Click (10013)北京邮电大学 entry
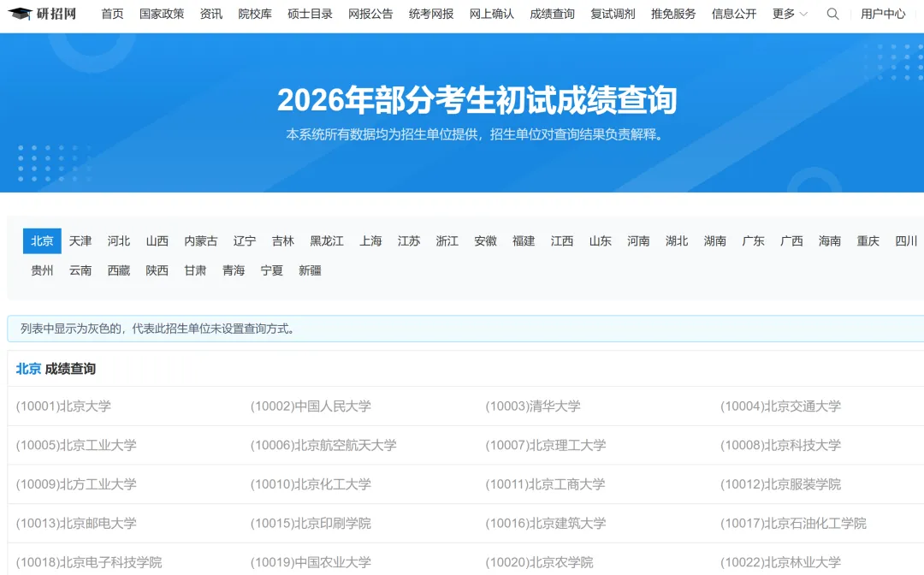The image size is (924, 575). coord(76,523)
